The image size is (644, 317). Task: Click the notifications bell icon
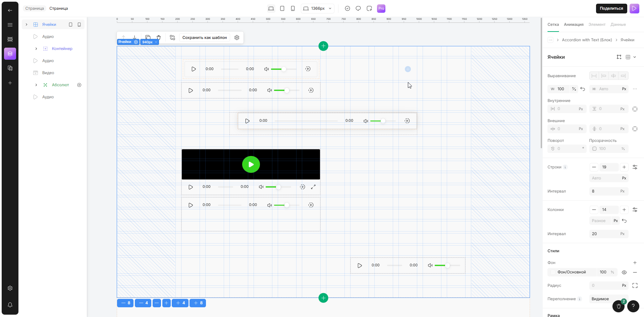10,305
